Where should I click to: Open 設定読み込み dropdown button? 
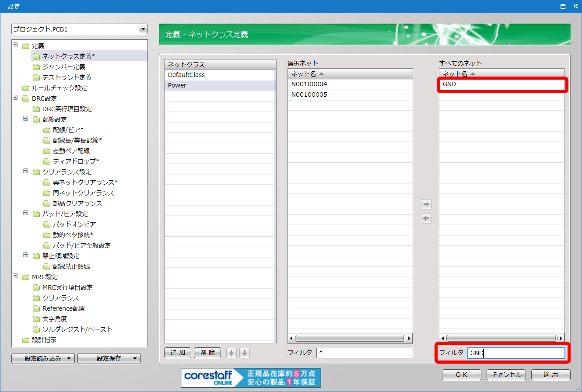coord(43,359)
